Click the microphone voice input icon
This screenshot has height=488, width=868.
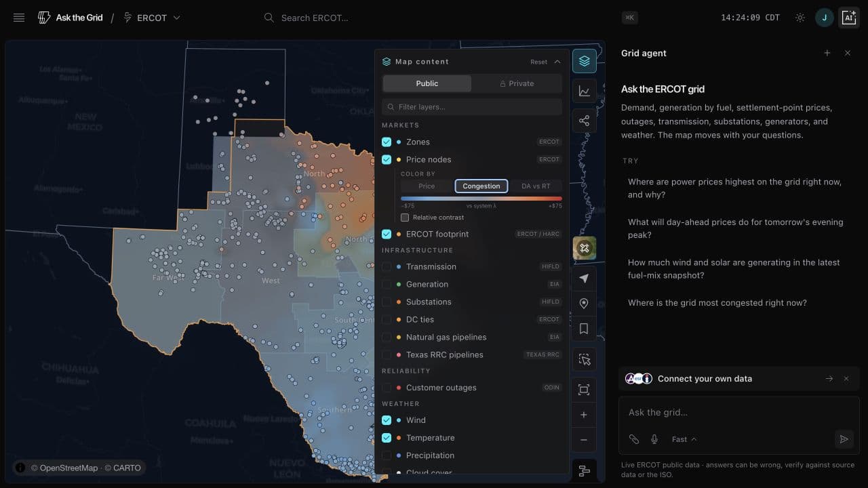[x=654, y=439]
